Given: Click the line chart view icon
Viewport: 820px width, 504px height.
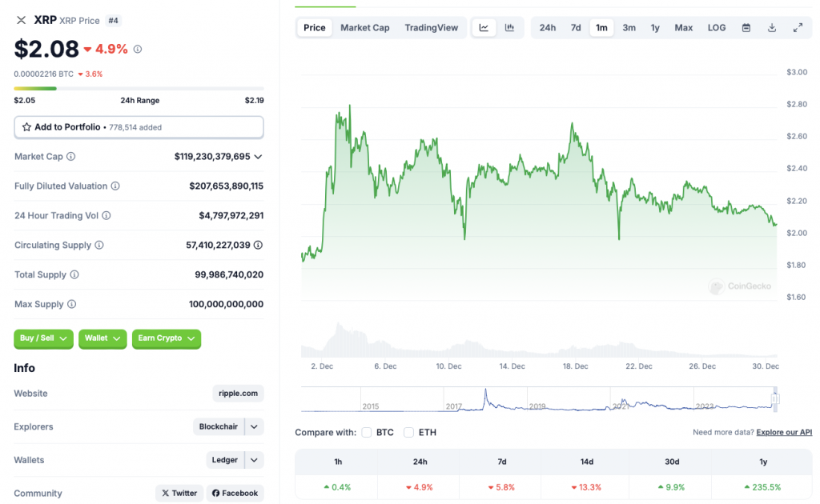Looking at the screenshot, I should [x=484, y=28].
